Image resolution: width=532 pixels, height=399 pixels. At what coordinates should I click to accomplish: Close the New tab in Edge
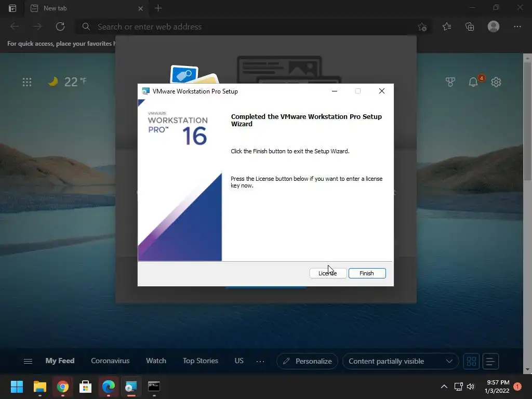140,8
